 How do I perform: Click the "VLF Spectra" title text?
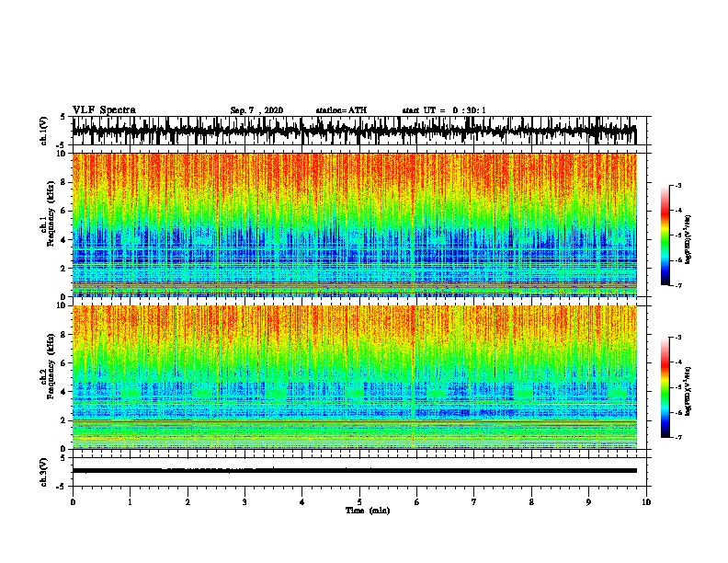coord(104,110)
